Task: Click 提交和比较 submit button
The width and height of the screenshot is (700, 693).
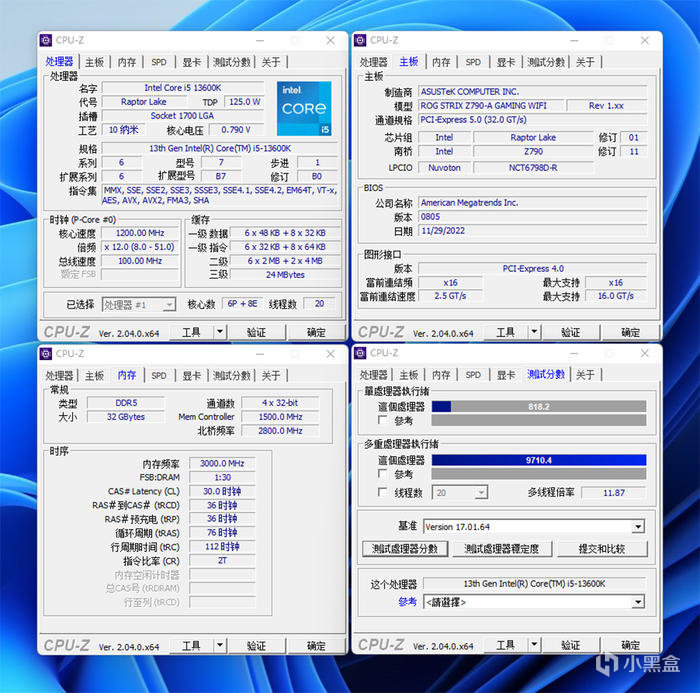Action: coord(602,549)
